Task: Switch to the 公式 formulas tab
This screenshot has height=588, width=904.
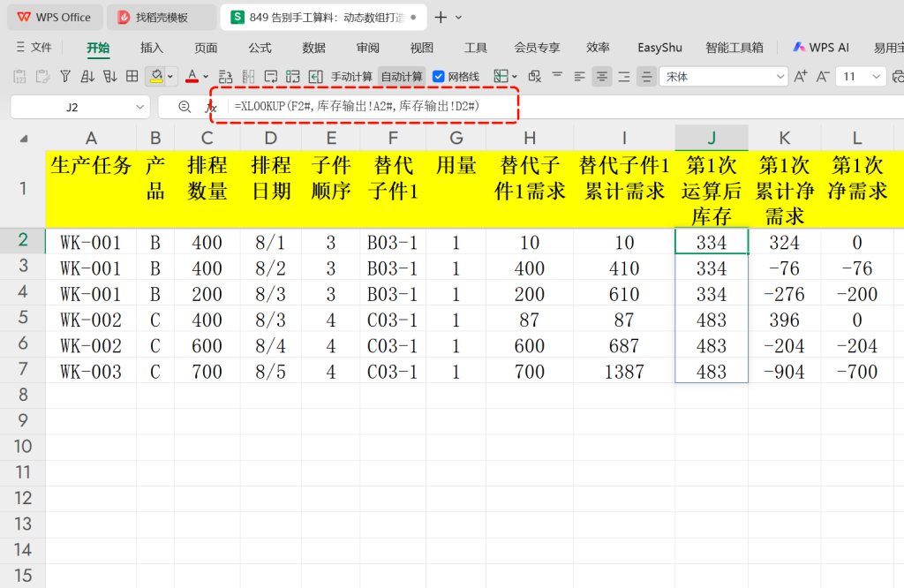Action: click(260, 48)
